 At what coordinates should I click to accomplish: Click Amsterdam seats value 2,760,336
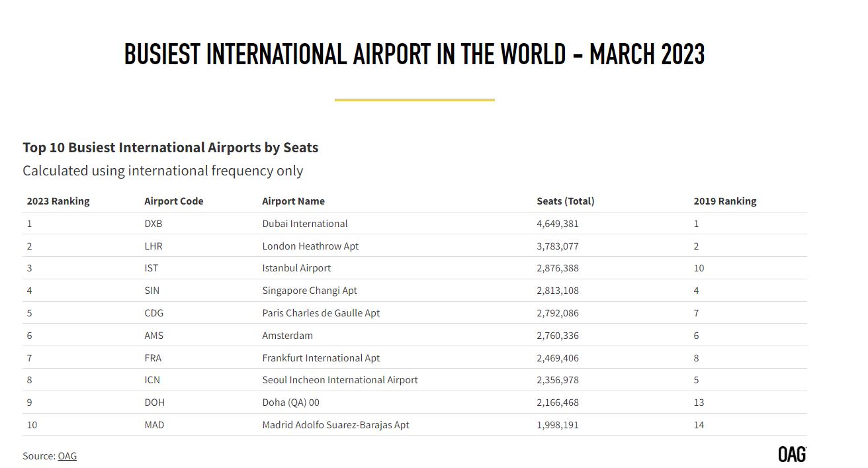coord(558,336)
